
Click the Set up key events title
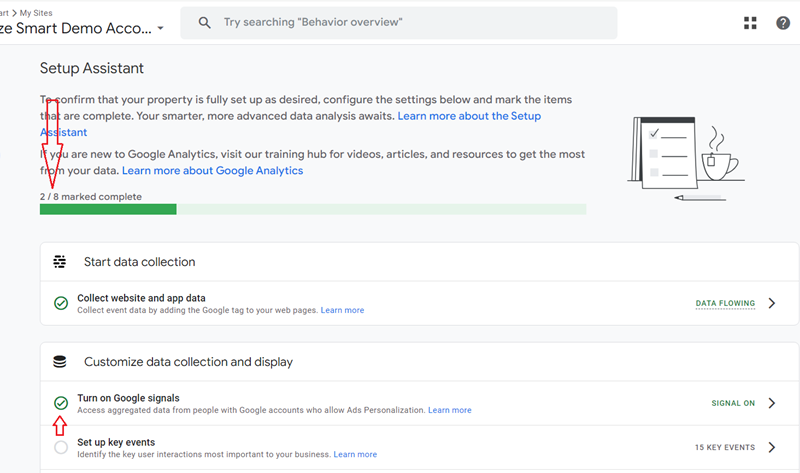[116, 442]
